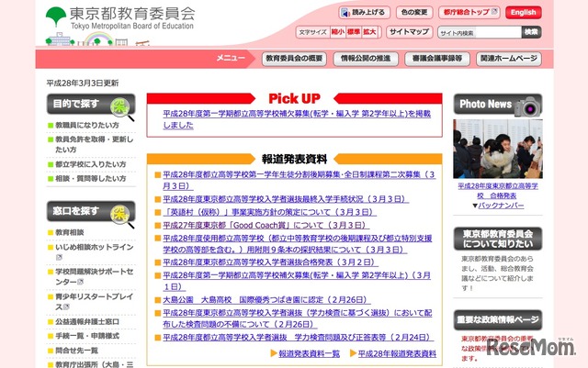Click magnifier icon on 目的で探す header
The height and width of the screenshot is (368, 588).
point(122,108)
